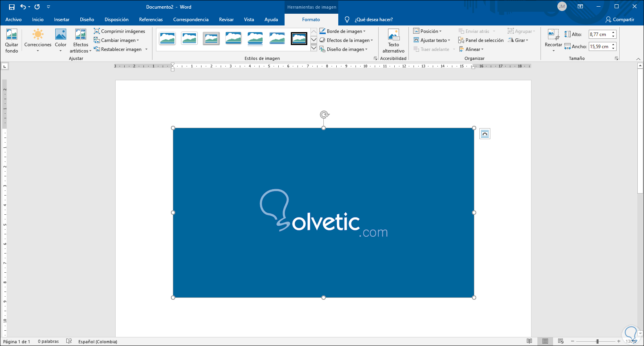Click the Página 1 de 1 indicator
This screenshot has width=644, height=346.
[x=16, y=342]
